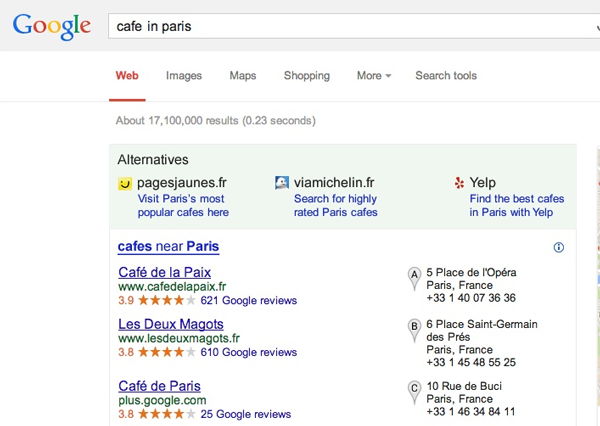Screen dimensions: 600x426
Task: Click the info icon beside cafes near Paris
Action: (558, 247)
